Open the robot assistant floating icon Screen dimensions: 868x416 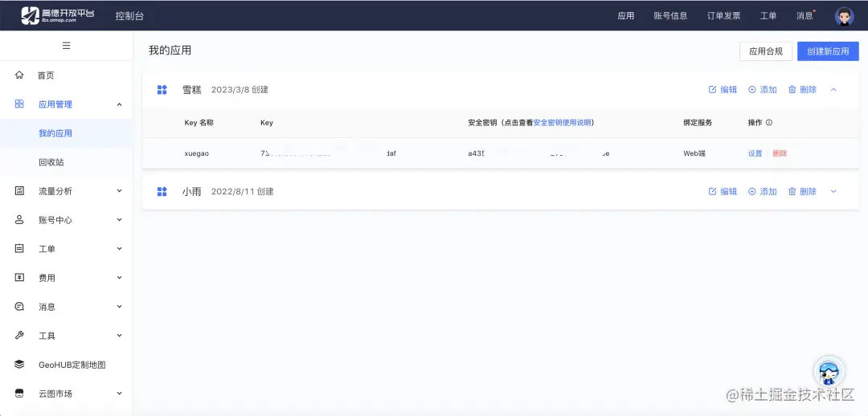(829, 372)
